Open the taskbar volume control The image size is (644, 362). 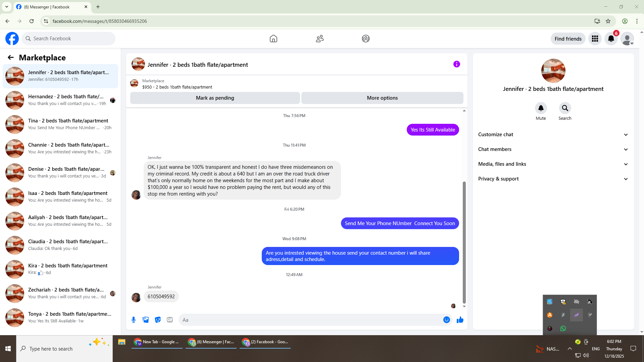pos(586,355)
